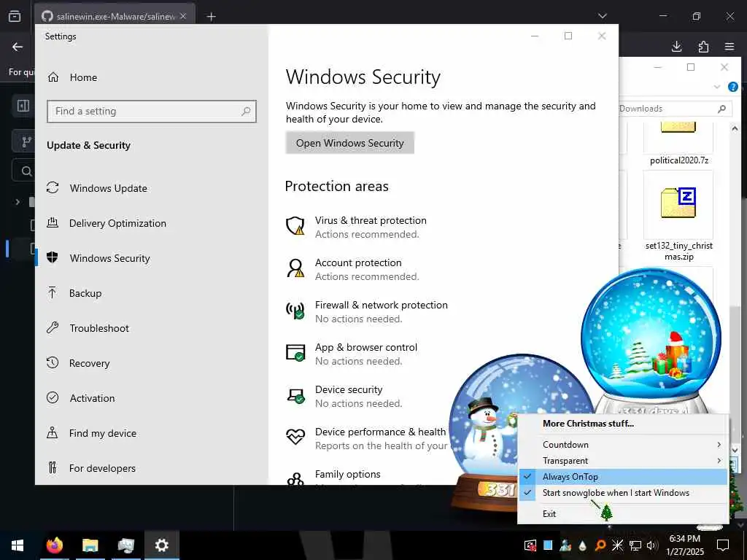This screenshot has width=747, height=560.
Task: Open Account protection area
Action: coord(352,270)
